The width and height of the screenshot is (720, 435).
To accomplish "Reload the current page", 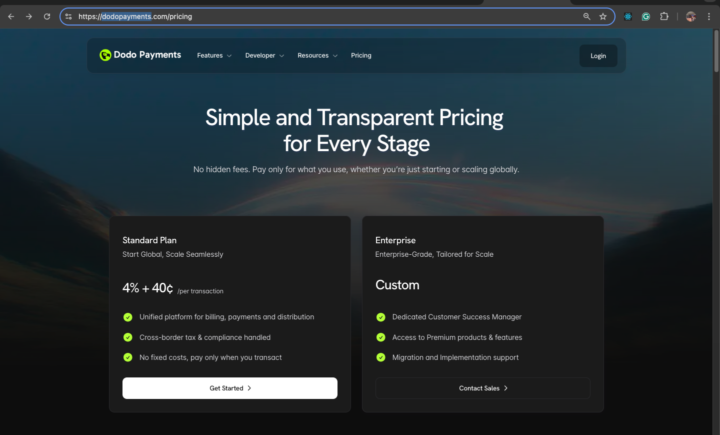I will coord(46,16).
